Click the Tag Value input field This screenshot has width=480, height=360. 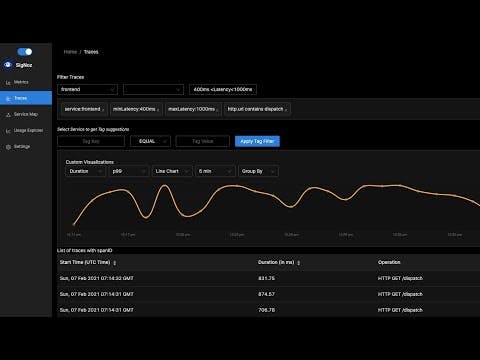point(202,141)
